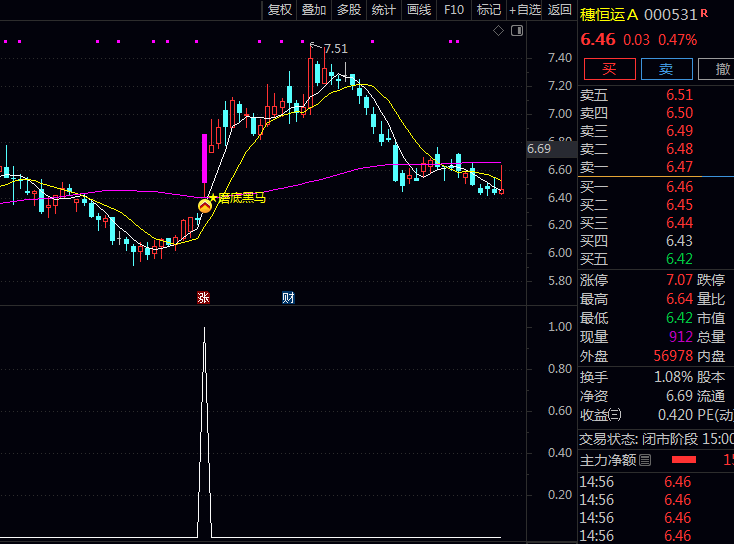Open the 统计 statistics menu
The width and height of the screenshot is (734, 544).
(383, 10)
